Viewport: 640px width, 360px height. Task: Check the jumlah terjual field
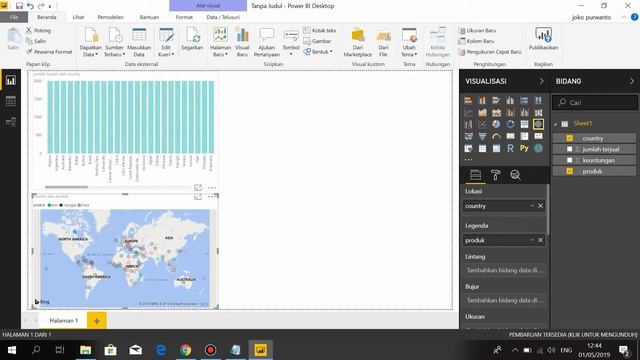(x=569, y=149)
